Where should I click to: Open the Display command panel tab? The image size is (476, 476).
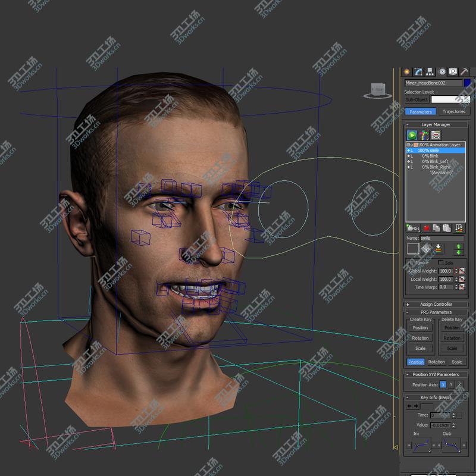pyautogui.click(x=453, y=72)
